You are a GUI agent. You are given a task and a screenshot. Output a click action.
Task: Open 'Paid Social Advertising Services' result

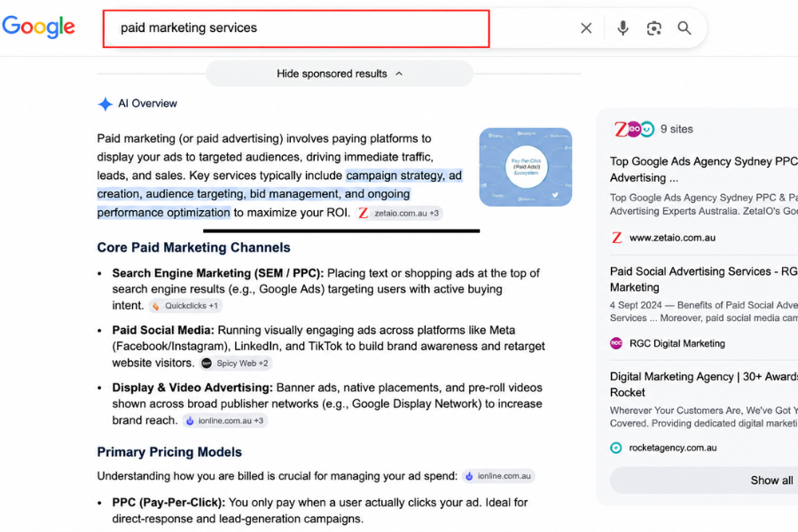tap(704, 279)
